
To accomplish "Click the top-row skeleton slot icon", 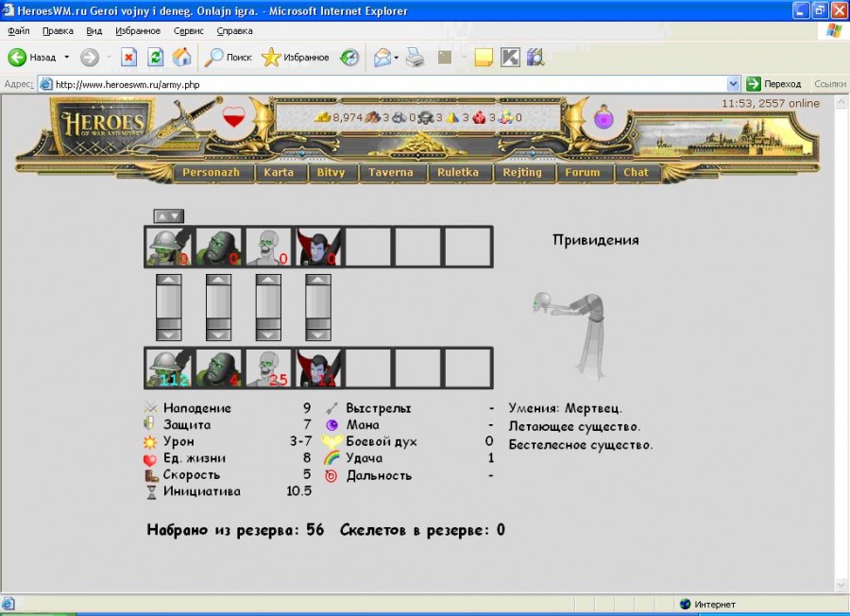I will [x=169, y=247].
